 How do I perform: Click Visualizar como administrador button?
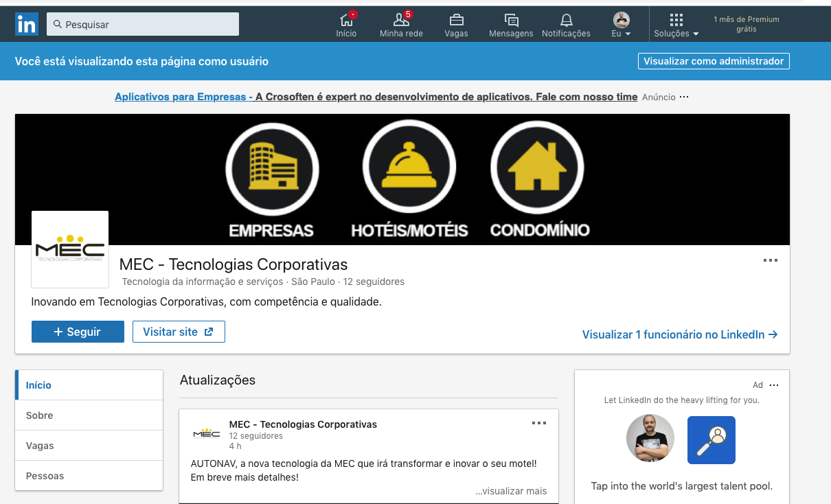pyautogui.click(x=714, y=61)
